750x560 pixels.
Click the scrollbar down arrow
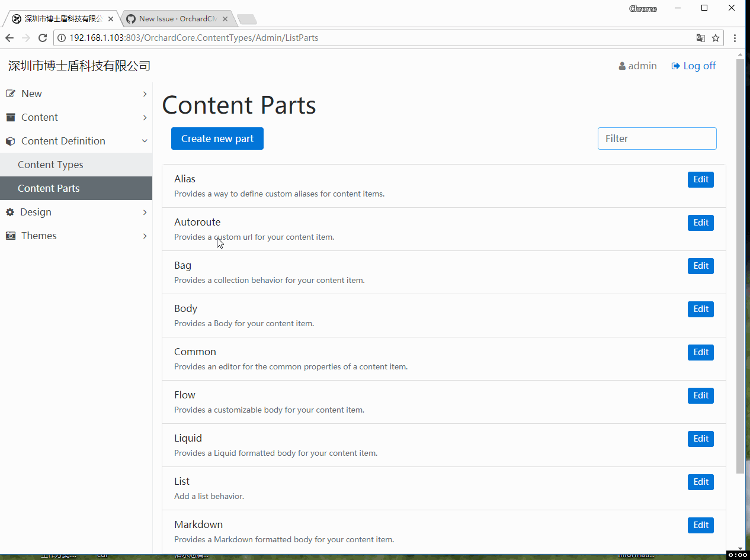click(x=740, y=548)
